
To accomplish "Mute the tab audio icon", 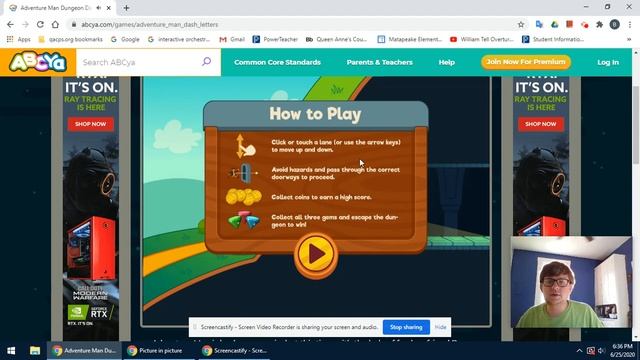I will 99,8.
